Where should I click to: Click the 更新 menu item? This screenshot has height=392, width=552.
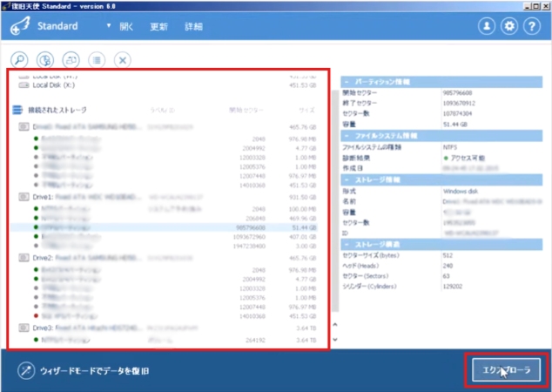click(158, 26)
